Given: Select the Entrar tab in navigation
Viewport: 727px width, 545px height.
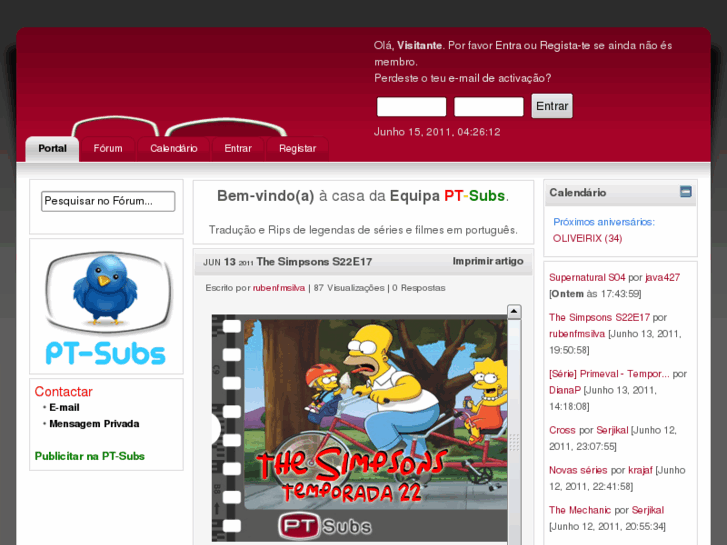Looking at the screenshot, I should (x=238, y=148).
